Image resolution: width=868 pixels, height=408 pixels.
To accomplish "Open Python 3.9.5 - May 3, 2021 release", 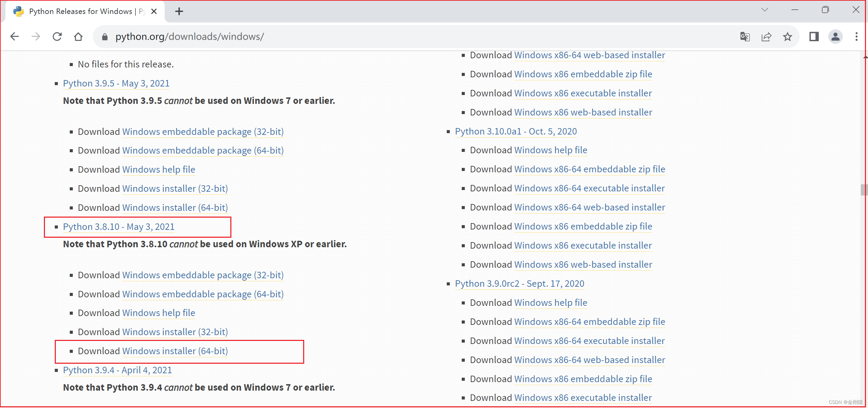I will (x=116, y=83).
